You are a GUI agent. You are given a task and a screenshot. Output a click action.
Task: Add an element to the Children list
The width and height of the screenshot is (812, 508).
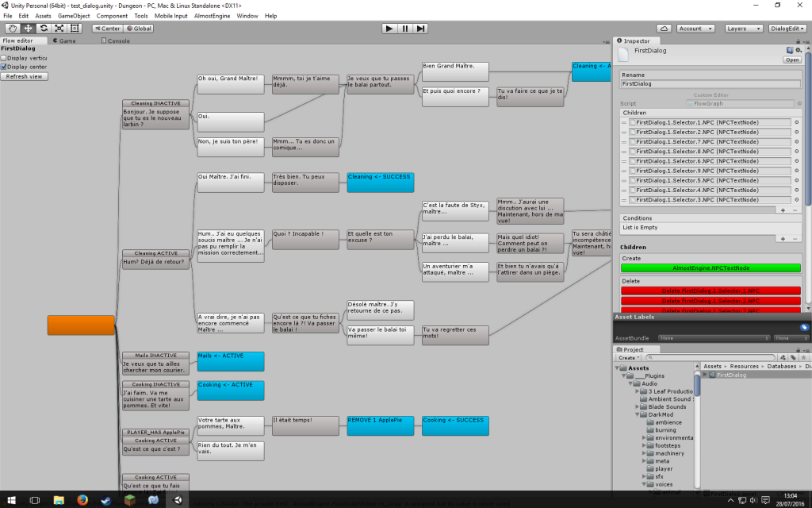(783, 210)
